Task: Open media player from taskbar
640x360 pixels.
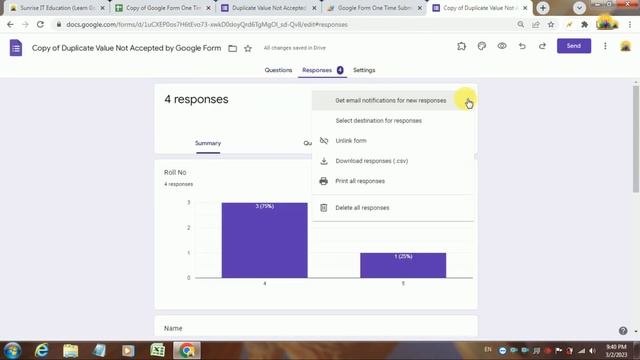Action: point(128,351)
